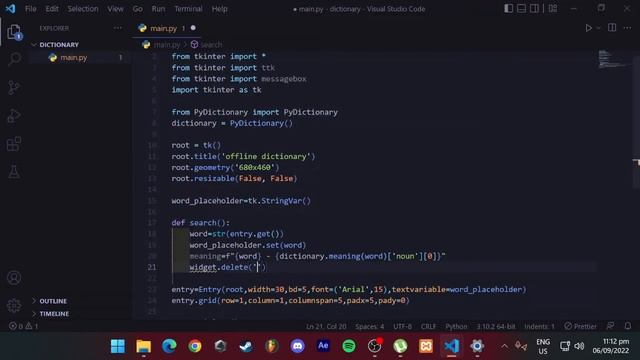640x360 pixels.
Task: Click Prettier status bar item
Action: coord(580,326)
